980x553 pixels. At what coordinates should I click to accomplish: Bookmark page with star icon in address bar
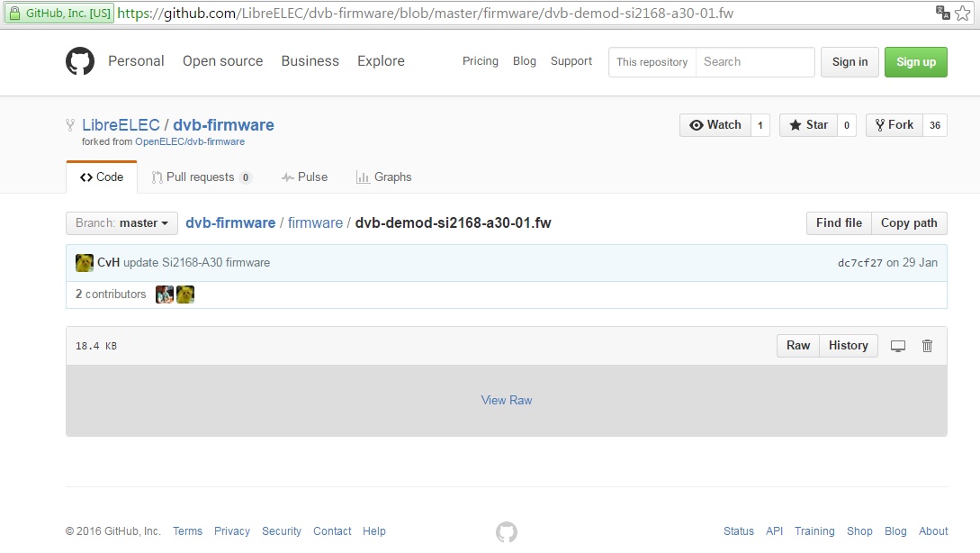(x=963, y=14)
